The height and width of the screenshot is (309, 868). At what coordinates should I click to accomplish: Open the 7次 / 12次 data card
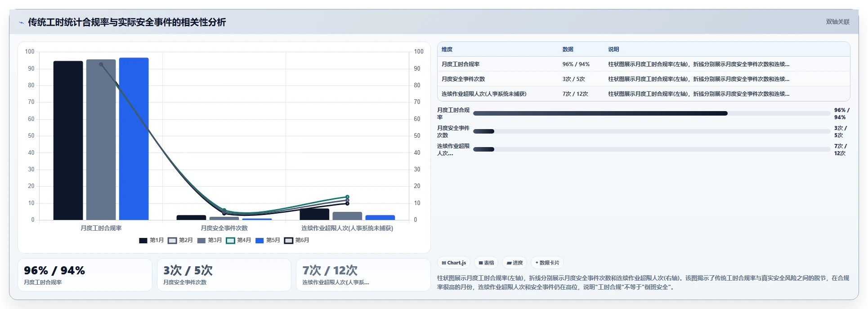click(363, 275)
